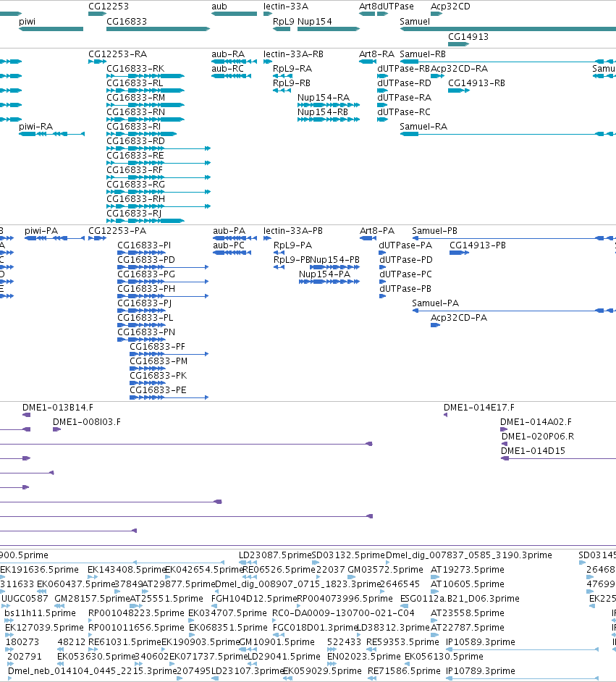Select the Acp32CD gene label
Viewport: 616px width, 682px height.
[x=450, y=7]
